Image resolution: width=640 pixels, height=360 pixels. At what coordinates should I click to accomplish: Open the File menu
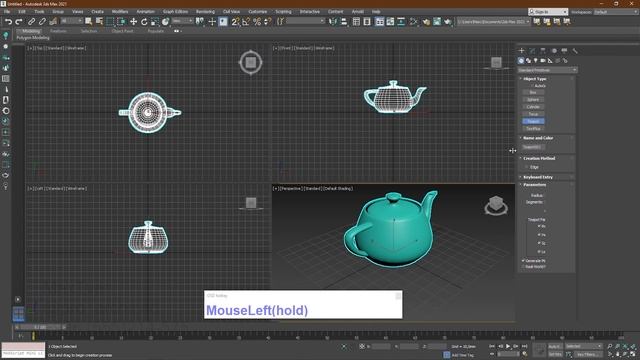(x=7, y=12)
